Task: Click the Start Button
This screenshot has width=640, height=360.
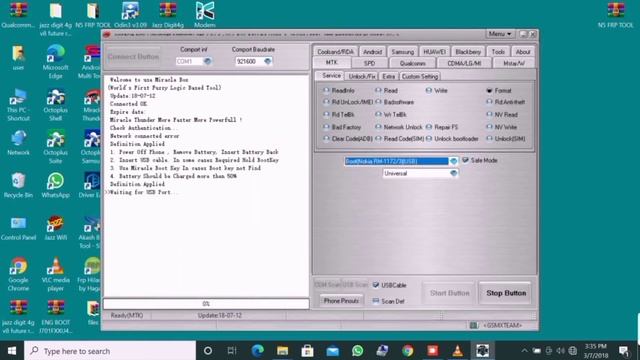Action: pyautogui.click(x=449, y=293)
